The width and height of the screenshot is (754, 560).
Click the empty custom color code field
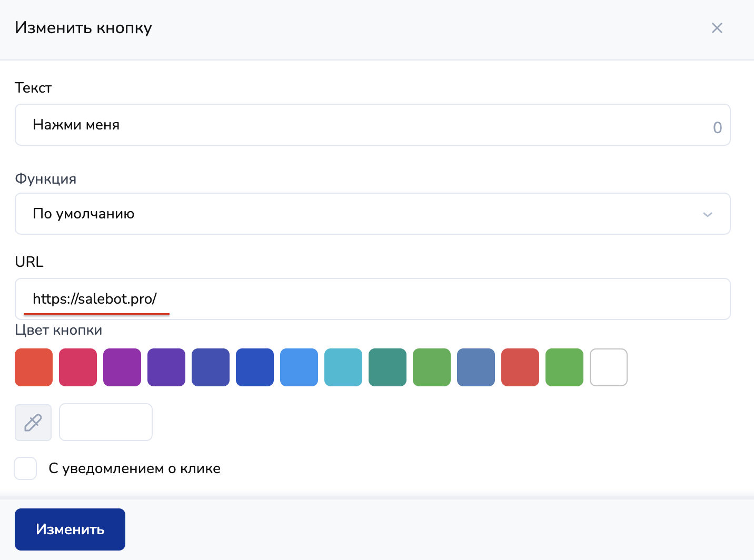point(106,422)
